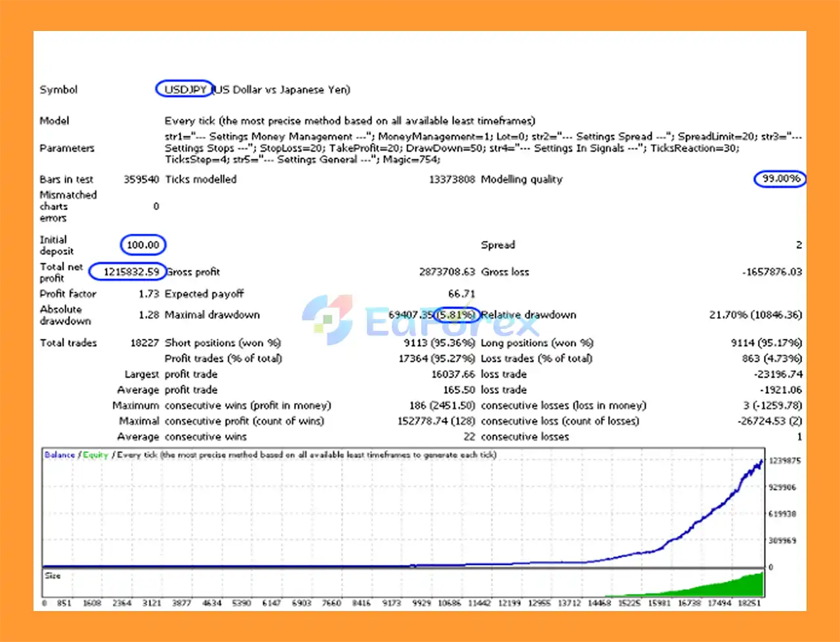Click the circled 100.00 initial deposit value

click(x=143, y=245)
